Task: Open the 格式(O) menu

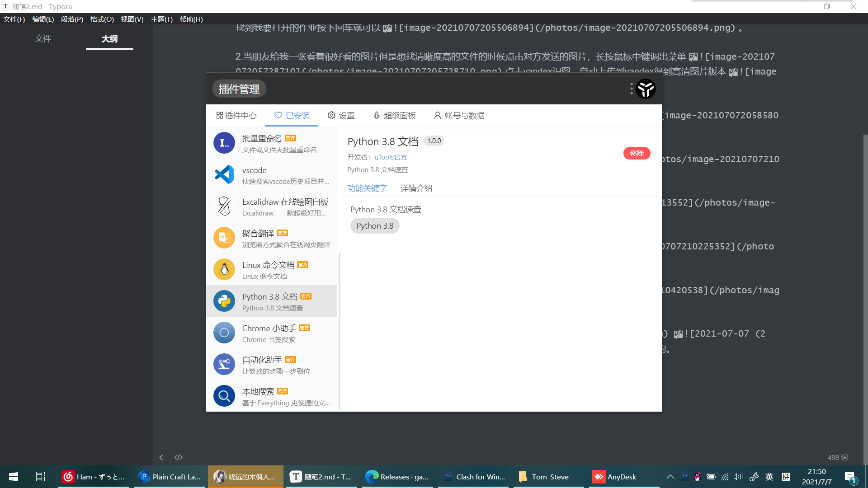Action: 102,19
